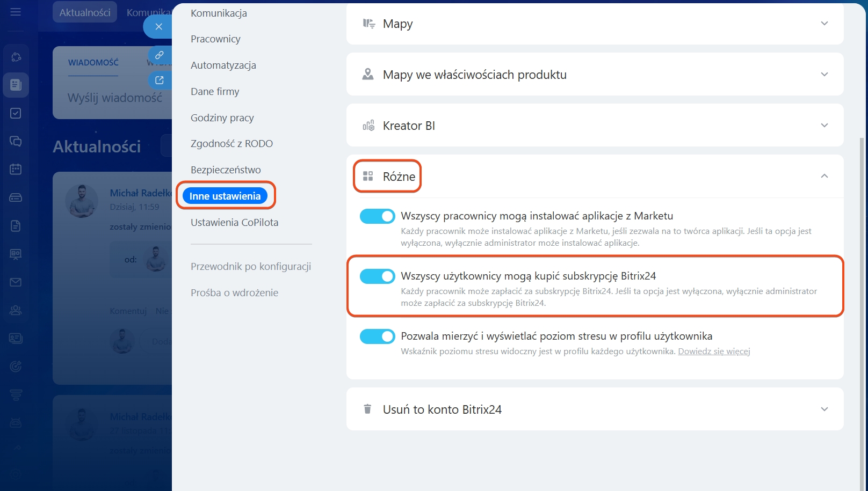Click the "Aktualności" feed heading
The height and width of the screenshot is (491, 868).
97,146
